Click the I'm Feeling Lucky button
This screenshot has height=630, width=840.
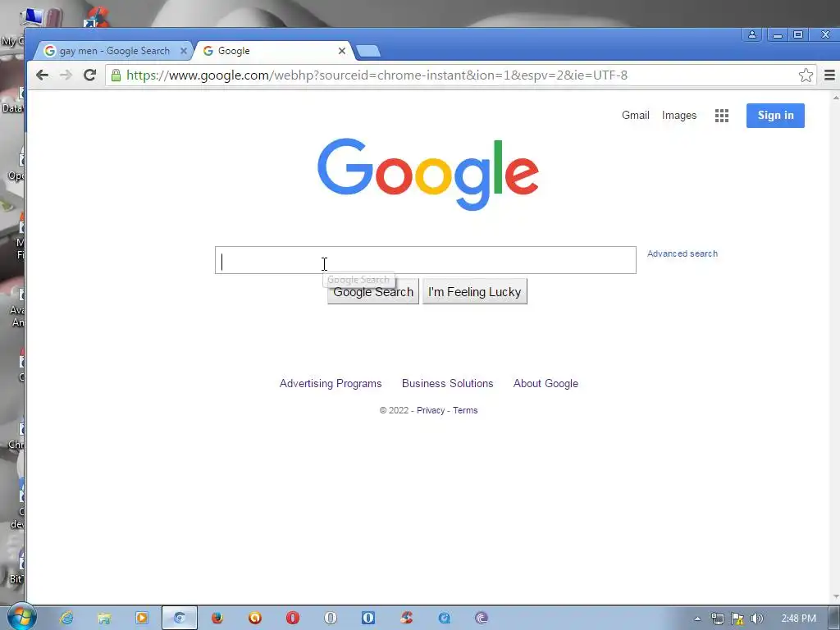475,292
